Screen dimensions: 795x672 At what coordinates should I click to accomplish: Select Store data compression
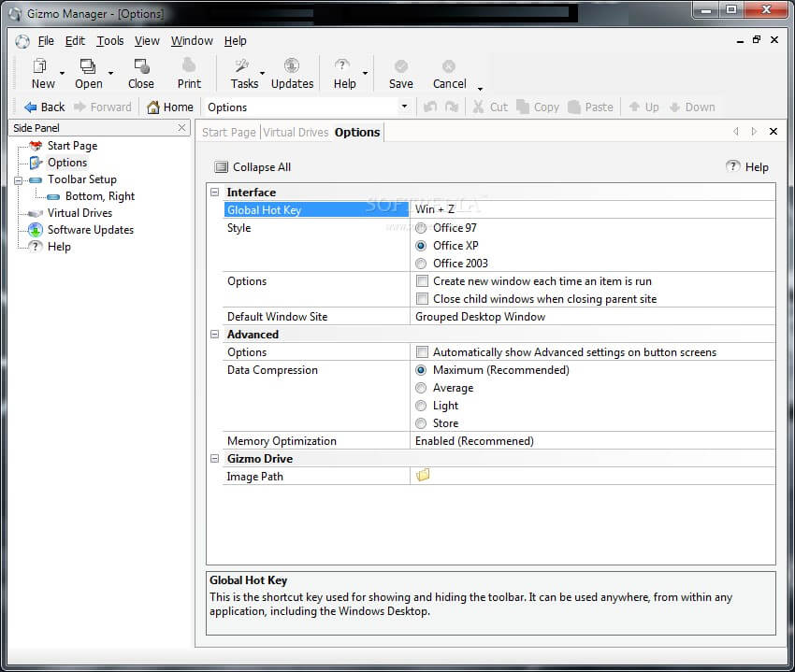421,423
